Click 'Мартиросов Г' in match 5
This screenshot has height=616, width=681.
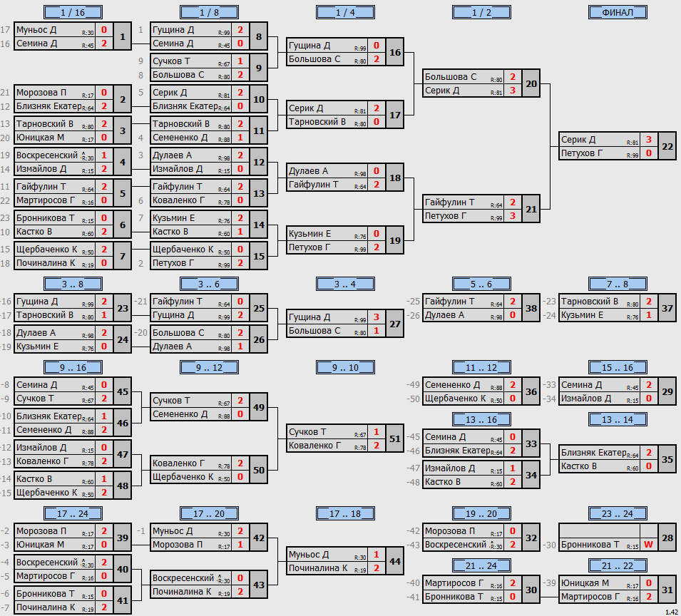coord(45,200)
